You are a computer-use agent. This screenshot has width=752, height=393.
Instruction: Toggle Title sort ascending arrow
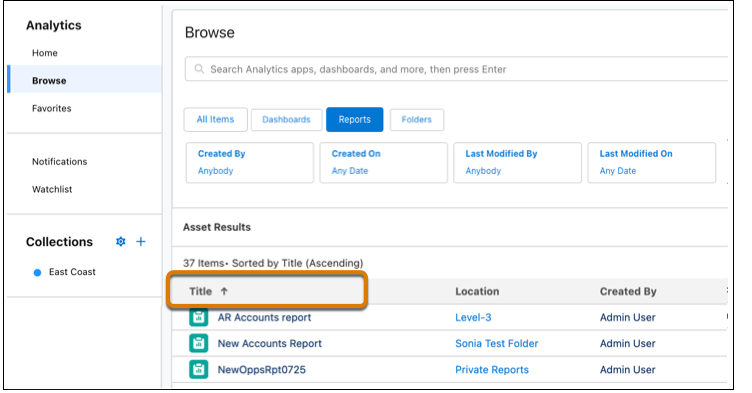(224, 291)
